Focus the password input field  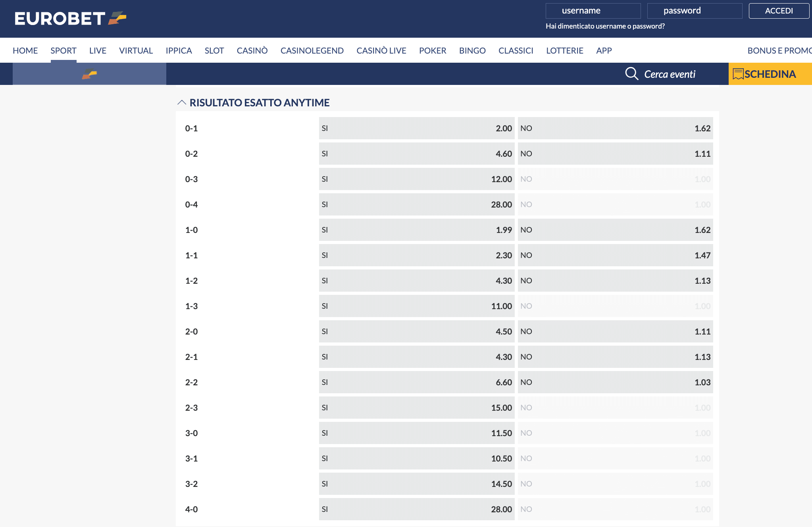[695, 11]
